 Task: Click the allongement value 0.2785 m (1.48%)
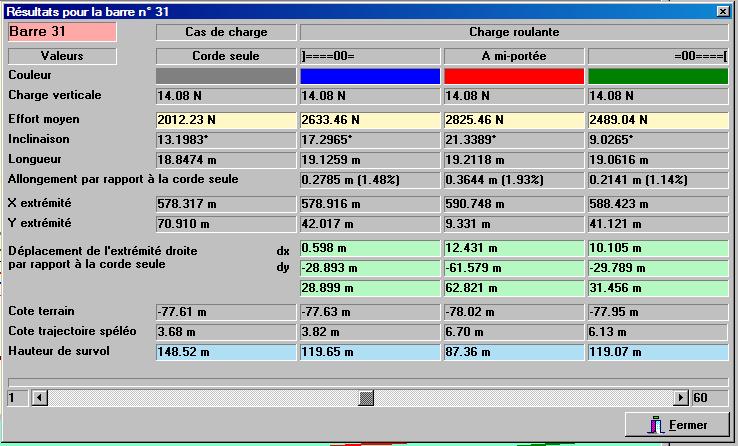pos(370,180)
